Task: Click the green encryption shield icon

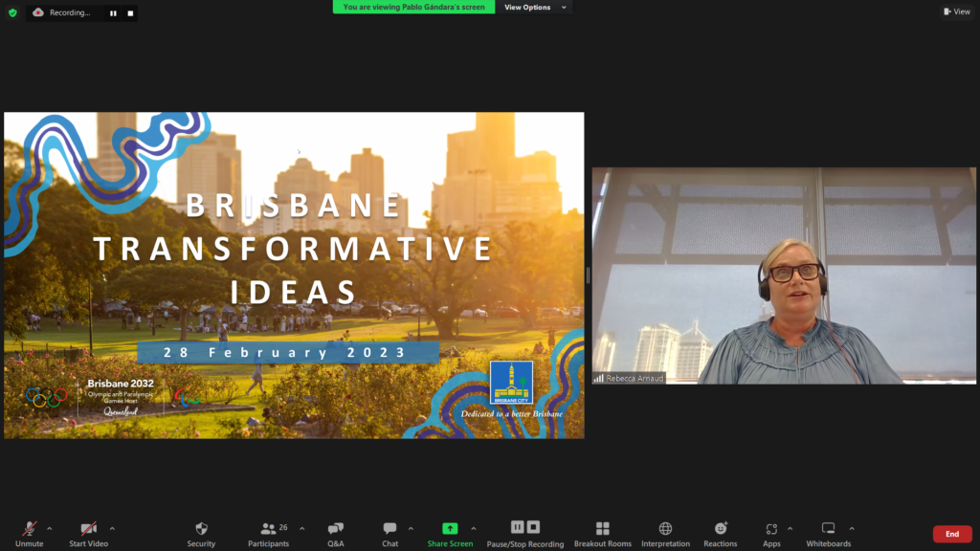Action: tap(12, 12)
